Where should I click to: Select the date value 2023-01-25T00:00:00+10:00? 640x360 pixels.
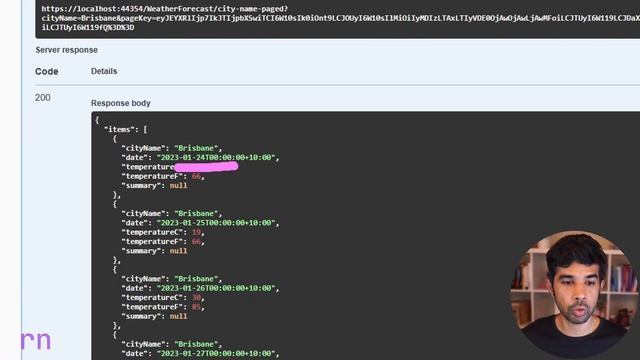216,223
